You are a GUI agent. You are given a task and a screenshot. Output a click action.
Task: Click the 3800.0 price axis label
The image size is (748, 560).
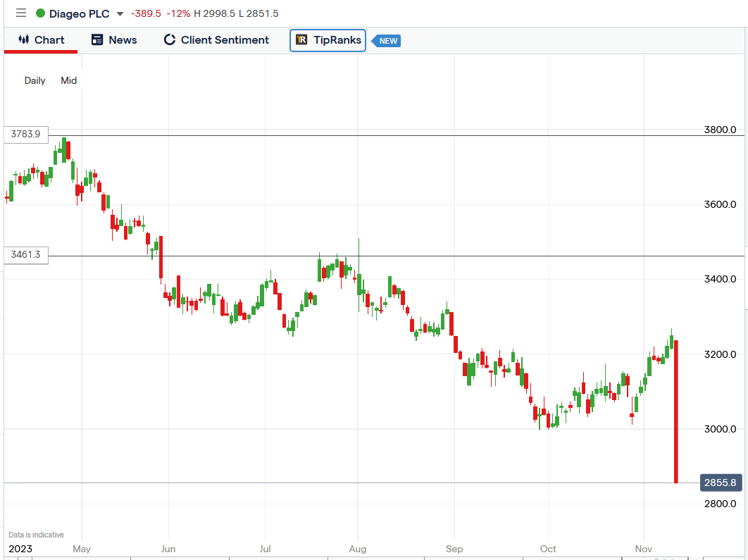point(720,130)
